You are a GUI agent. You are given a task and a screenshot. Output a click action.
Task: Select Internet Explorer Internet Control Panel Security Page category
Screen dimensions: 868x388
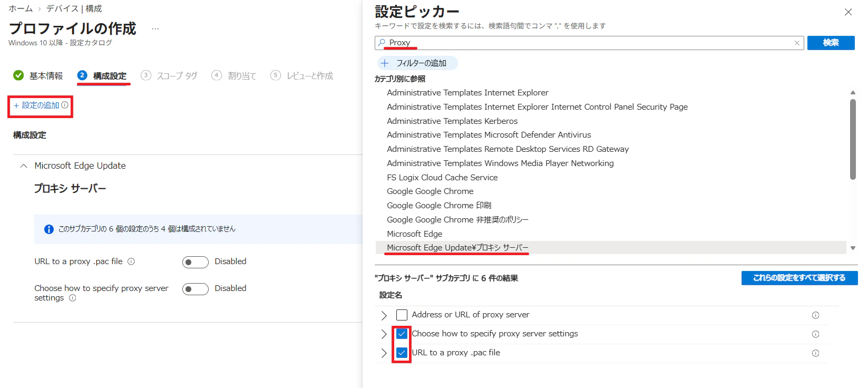[537, 107]
